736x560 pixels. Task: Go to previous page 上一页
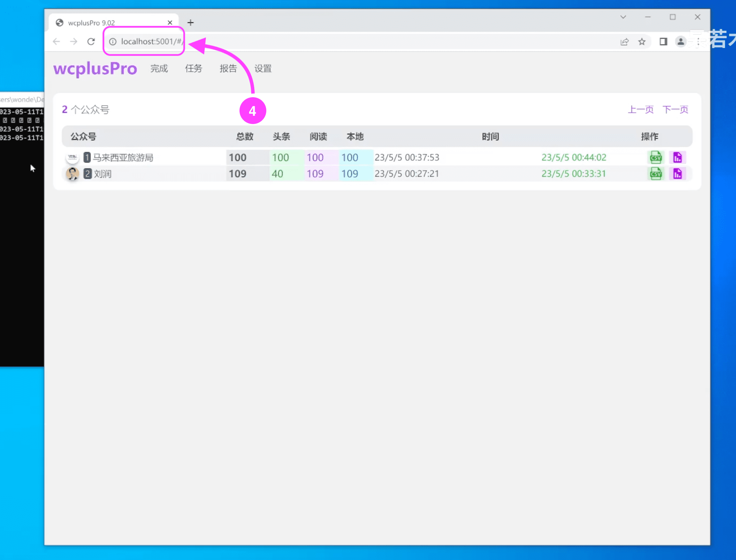pos(640,110)
